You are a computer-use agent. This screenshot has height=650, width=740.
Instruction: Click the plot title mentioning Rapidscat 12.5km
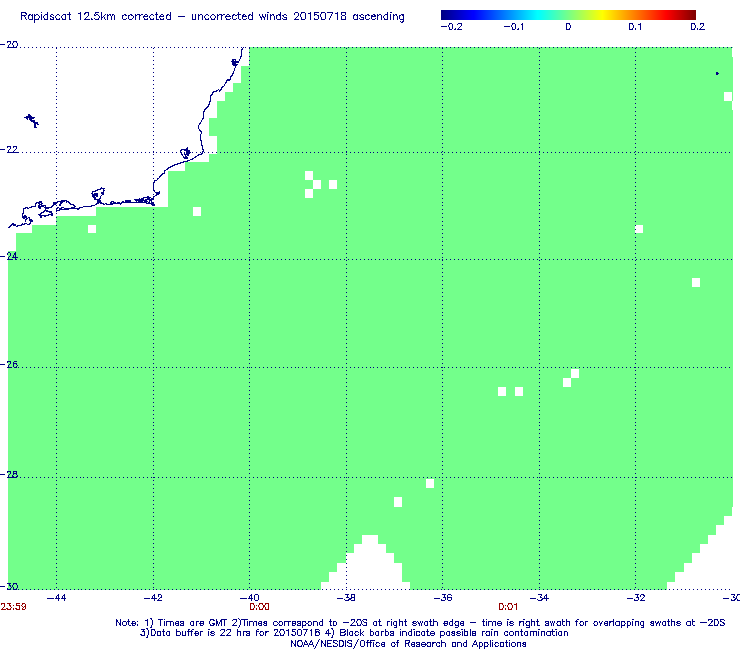[212, 17]
